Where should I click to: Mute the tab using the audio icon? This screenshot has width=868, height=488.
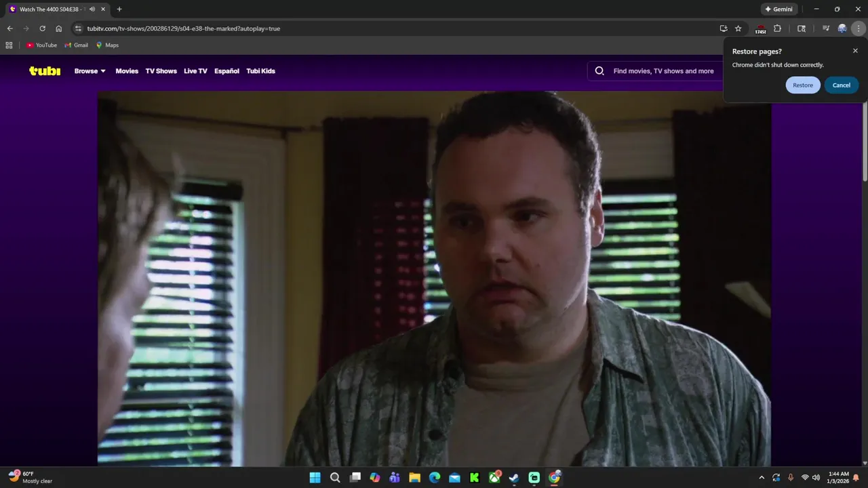[92, 9]
